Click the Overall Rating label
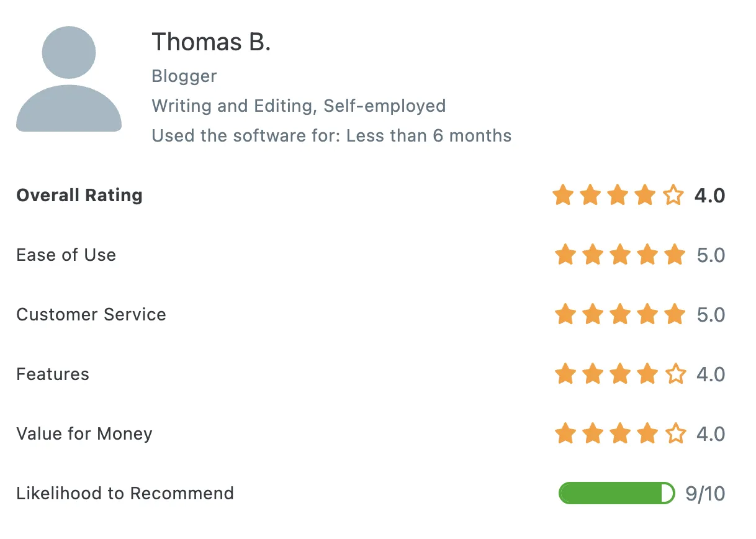The image size is (756, 539). click(x=79, y=196)
